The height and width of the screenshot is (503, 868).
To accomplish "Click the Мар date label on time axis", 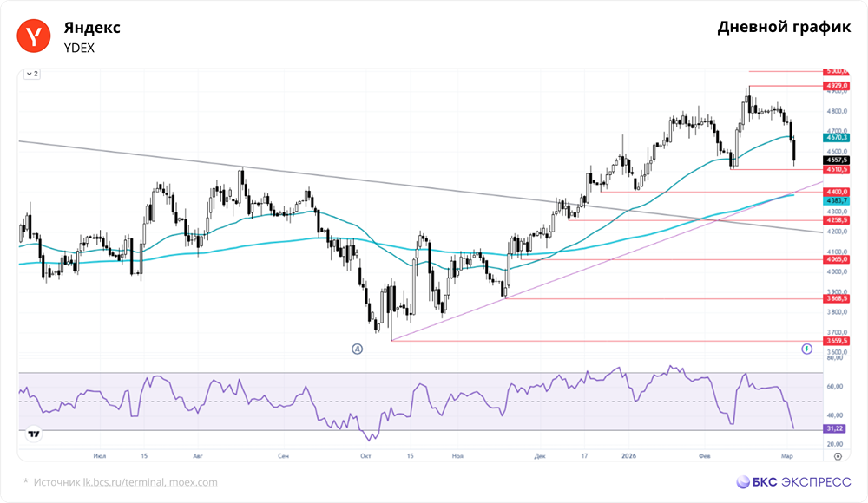I will [x=786, y=456].
